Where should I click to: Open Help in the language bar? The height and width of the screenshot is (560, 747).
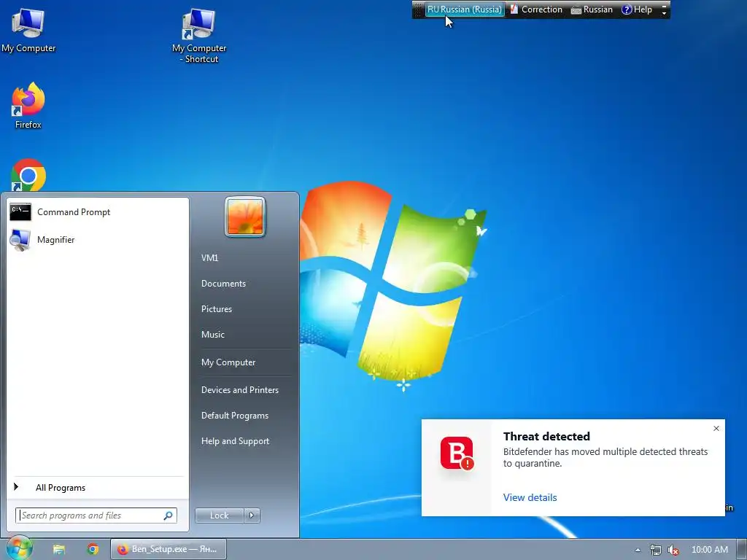pos(637,9)
